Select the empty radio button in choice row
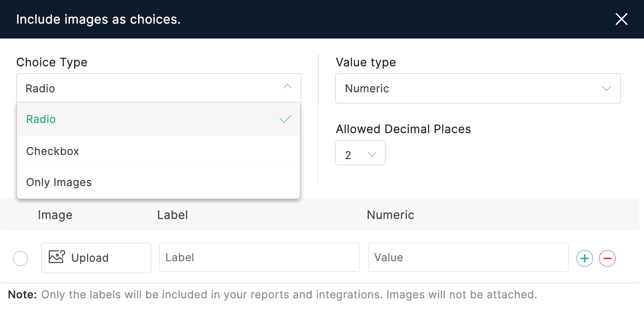644x322 pixels. 20,258
